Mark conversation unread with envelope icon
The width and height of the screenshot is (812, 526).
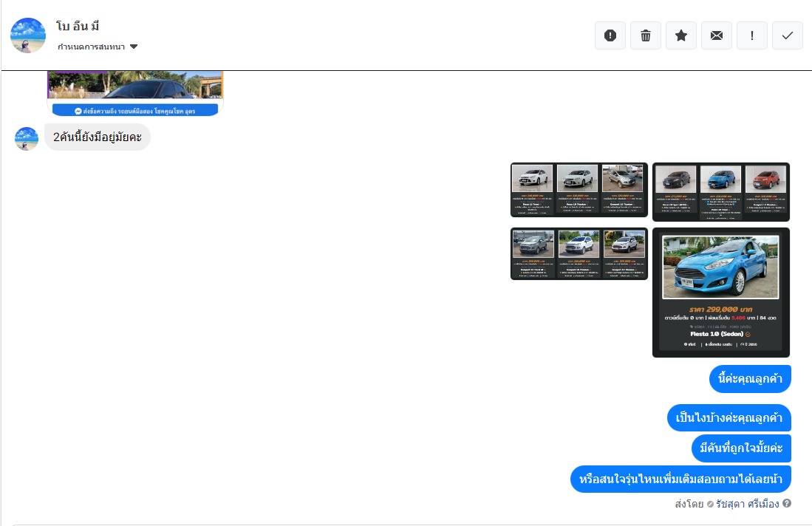pyautogui.click(x=717, y=35)
